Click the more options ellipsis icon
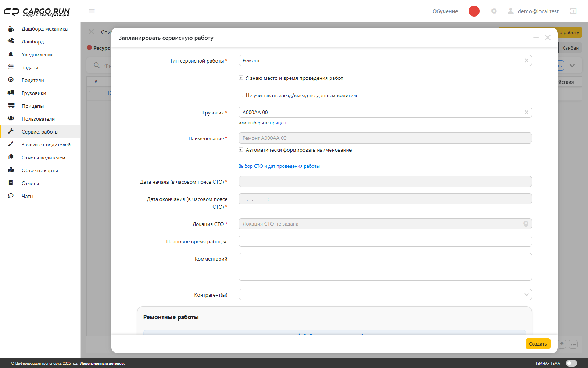 (x=573, y=344)
